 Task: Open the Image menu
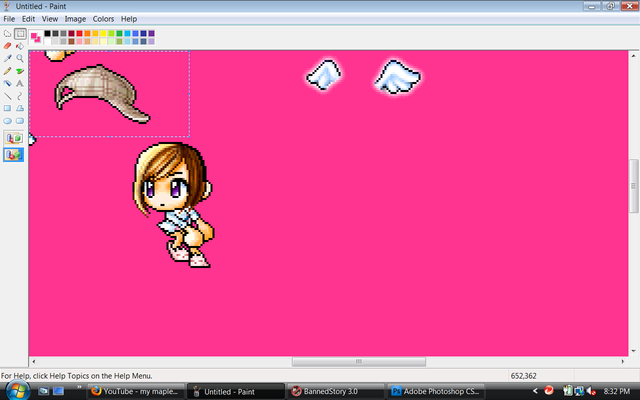pyautogui.click(x=75, y=19)
